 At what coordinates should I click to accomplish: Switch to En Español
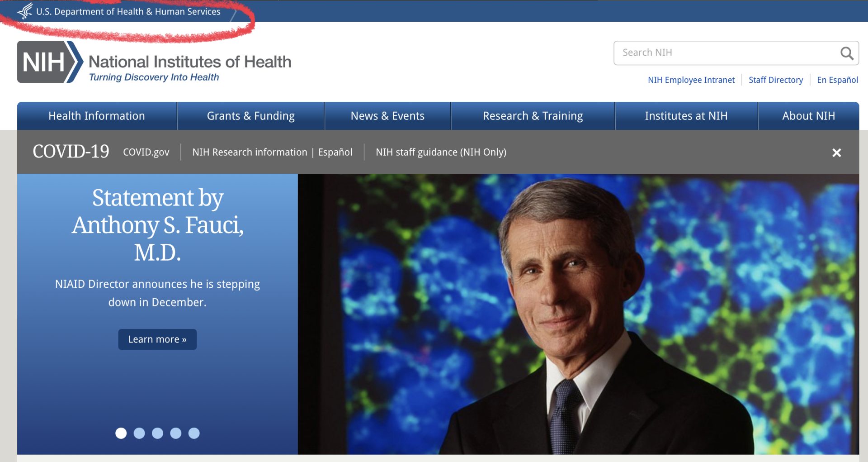click(x=837, y=80)
